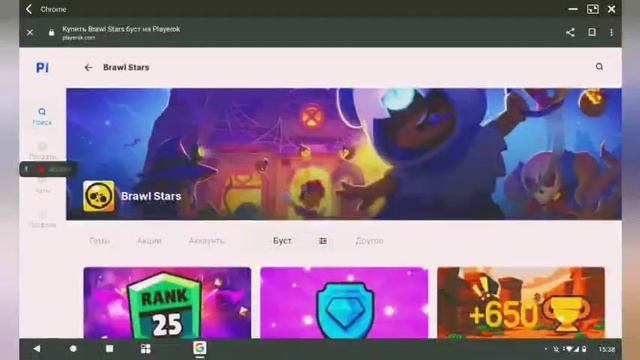The height and width of the screenshot is (360, 640).
Task: Toggle the window restore button in title bar
Action: 592,9
